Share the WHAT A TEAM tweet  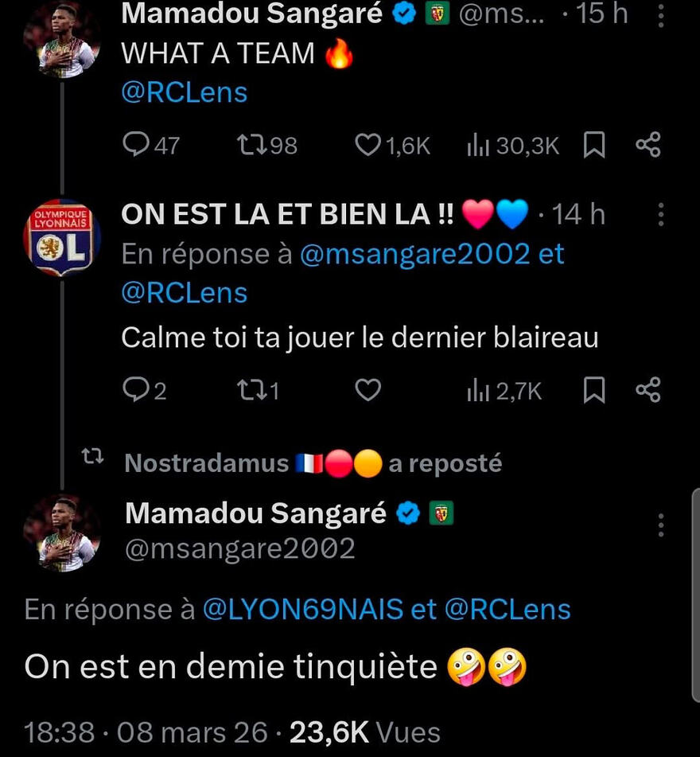pos(648,145)
